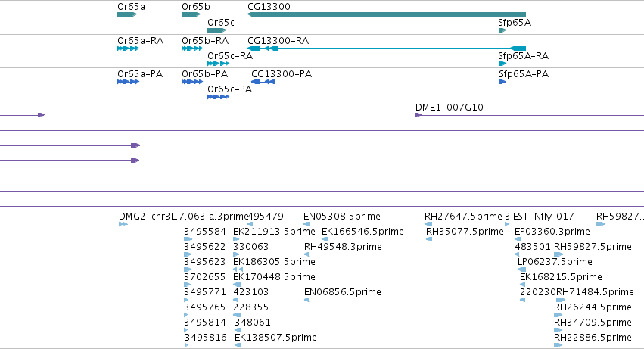Click the LP06237.5prime EST label
This screenshot has height=349, width=644.
555,262
